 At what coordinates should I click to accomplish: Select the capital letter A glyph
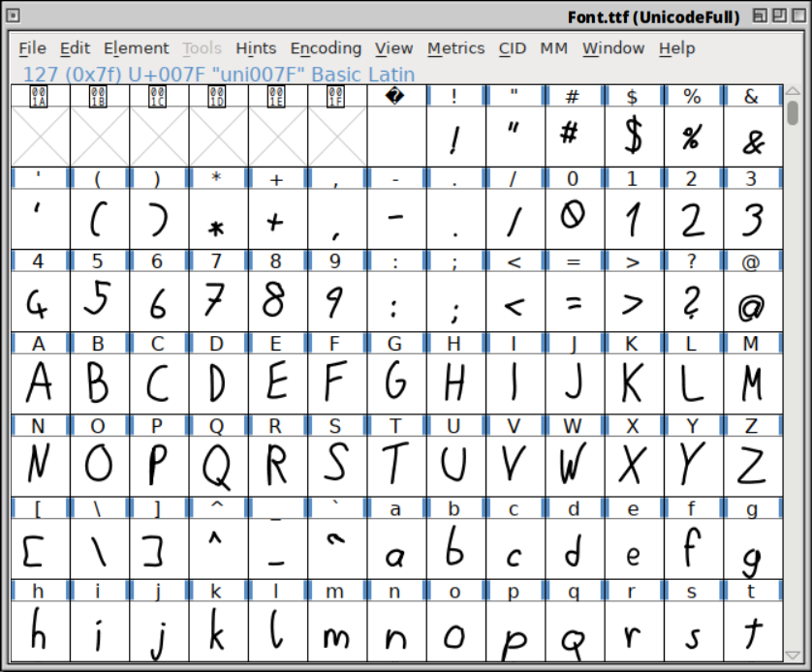pos(40,378)
